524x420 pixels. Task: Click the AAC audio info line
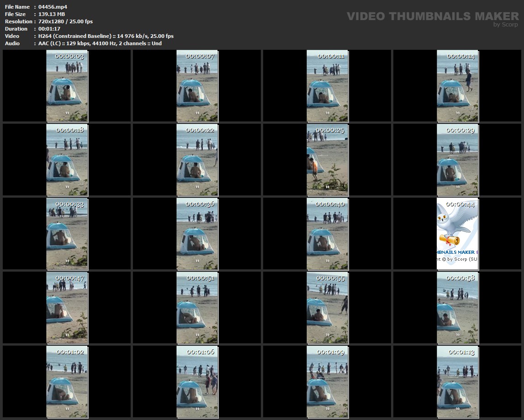(100, 43)
